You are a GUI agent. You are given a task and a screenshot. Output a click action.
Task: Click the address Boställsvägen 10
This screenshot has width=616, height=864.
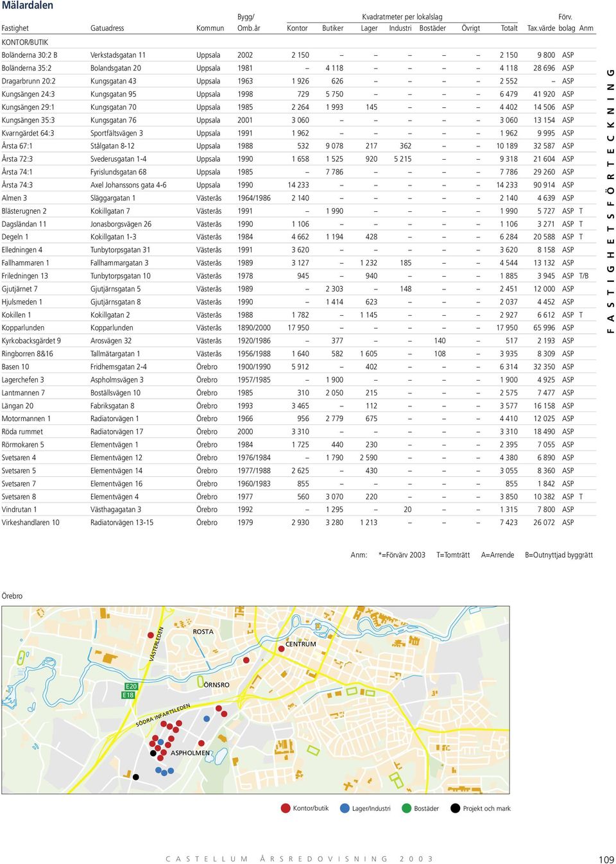tap(116, 393)
